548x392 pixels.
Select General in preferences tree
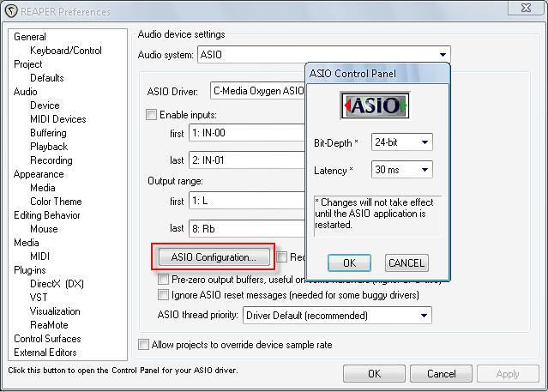click(30, 37)
